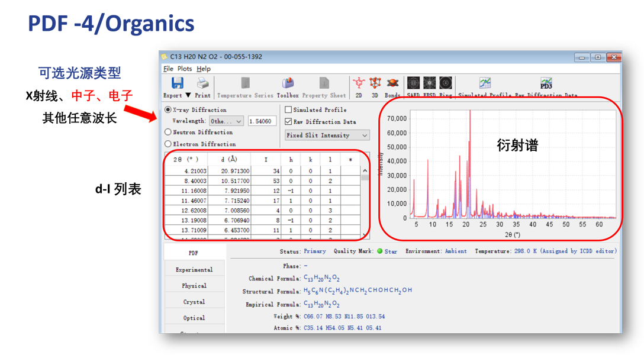Select table cell '13.71009'
Viewport: 644px width, 355px height.
coord(186,230)
